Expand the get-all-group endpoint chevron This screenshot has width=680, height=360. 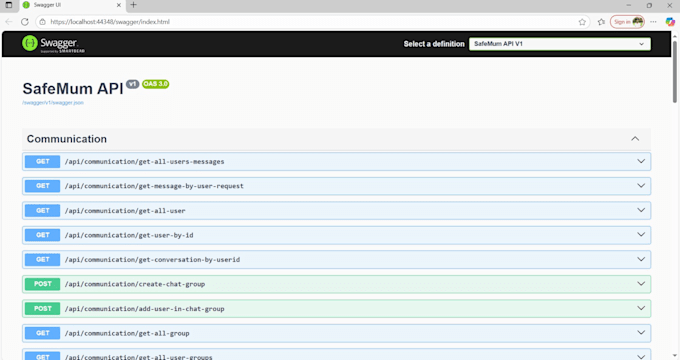[641, 333]
